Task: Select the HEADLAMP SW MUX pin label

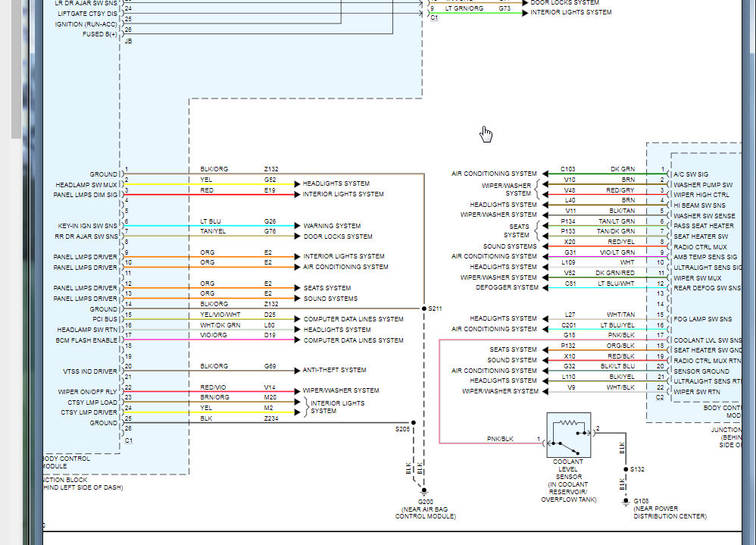Action: point(86,185)
